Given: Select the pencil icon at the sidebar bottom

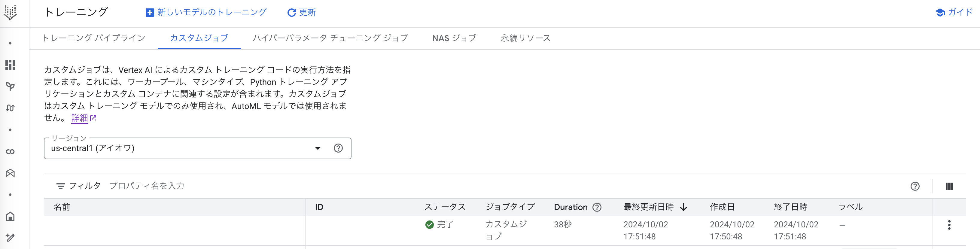Looking at the screenshot, I should [10, 238].
